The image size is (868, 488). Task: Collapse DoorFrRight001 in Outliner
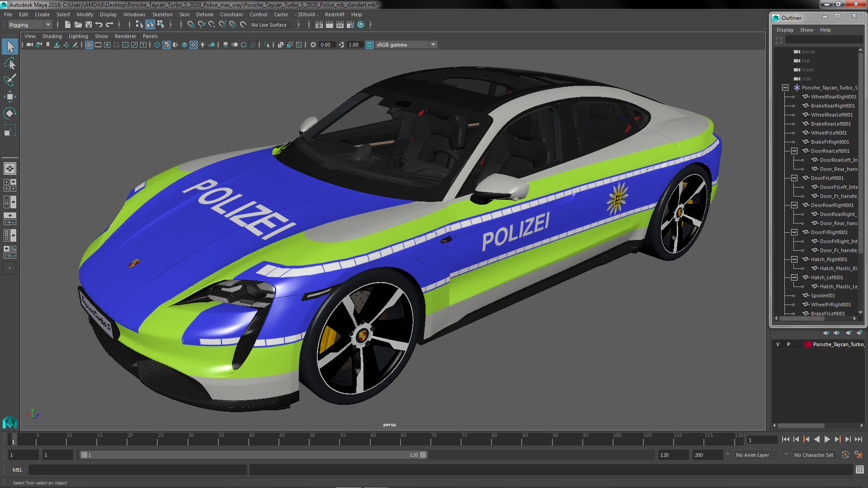[794, 232]
